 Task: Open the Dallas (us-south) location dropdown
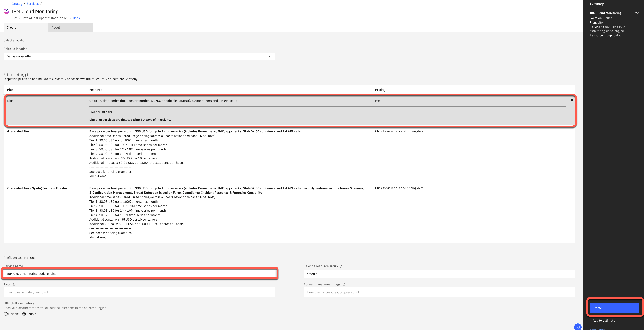coord(139,56)
